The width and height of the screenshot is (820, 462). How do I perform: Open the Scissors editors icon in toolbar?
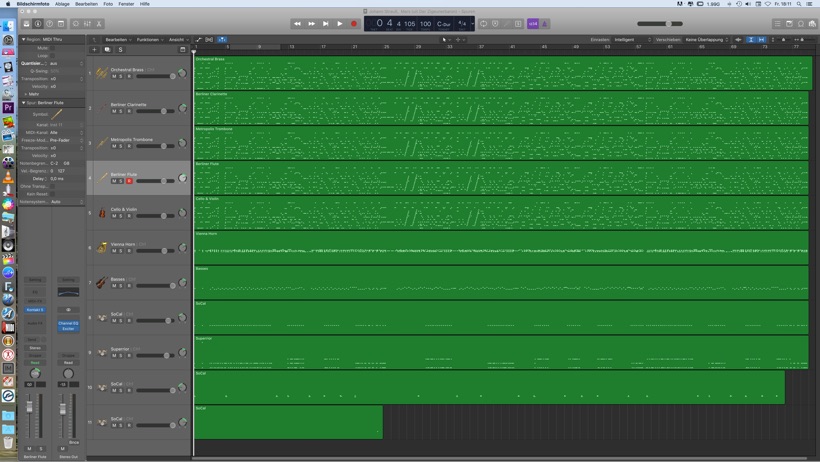(x=98, y=23)
